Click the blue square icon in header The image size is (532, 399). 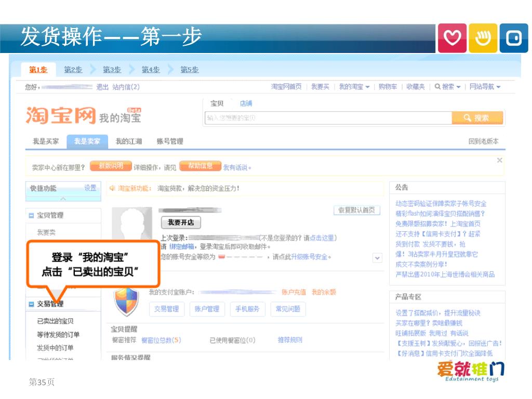click(x=514, y=38)
